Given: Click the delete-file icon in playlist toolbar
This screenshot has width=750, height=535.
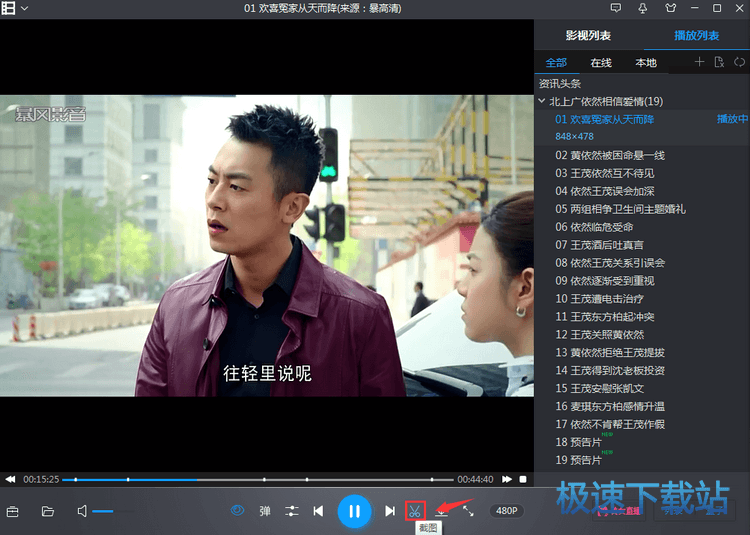Looking at the screenshot, I should coord(719,62).
